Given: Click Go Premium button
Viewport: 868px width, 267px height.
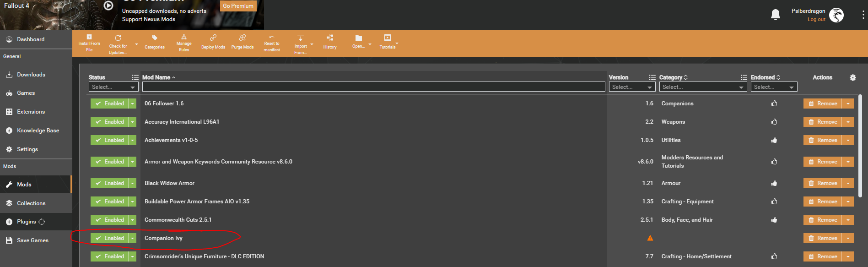Looking at the screenshot, I should pyautogui.click(x=238, y=6).
